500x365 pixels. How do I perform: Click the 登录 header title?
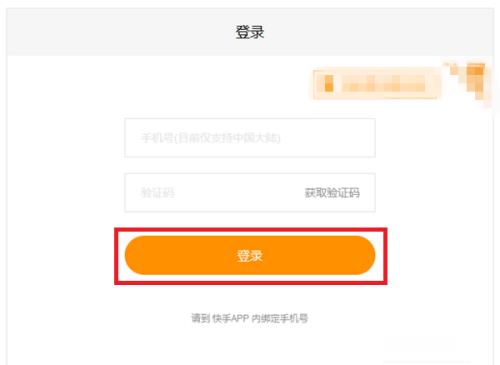tap(250, 32)
